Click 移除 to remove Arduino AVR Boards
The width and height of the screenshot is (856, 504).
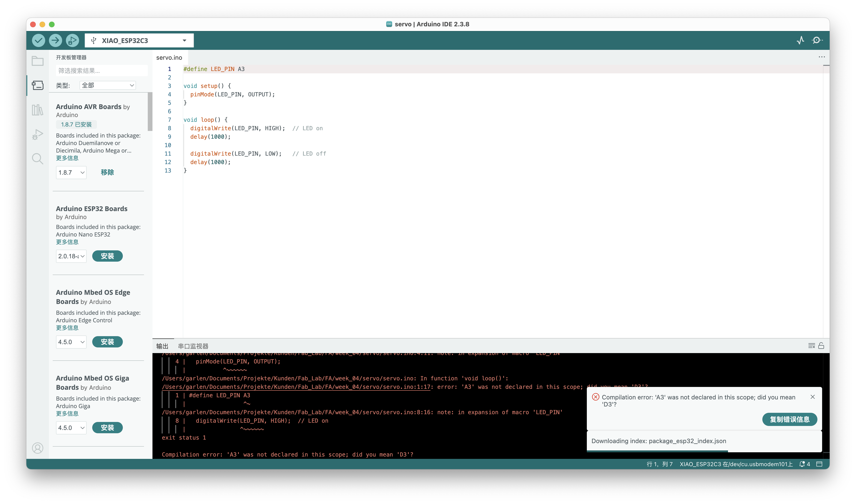click(x=107, y=173)
